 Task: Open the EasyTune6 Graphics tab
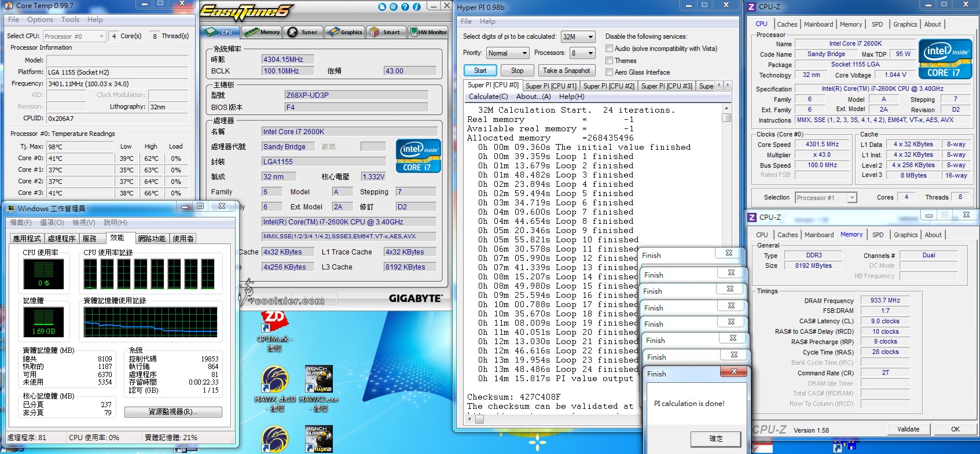click(x=344, y=32)
